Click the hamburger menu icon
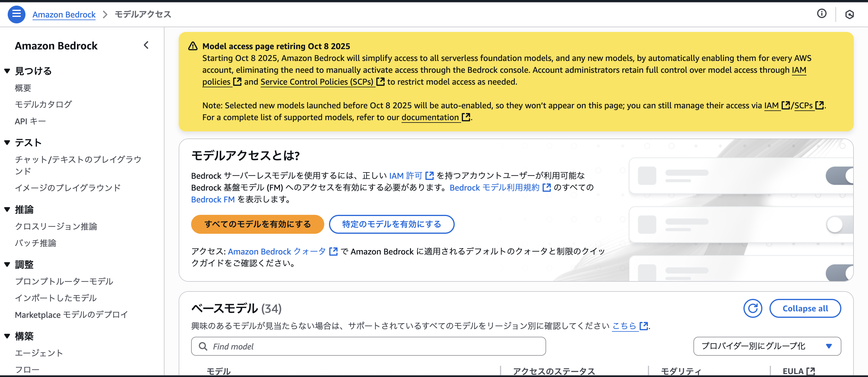The width and height of the screenshot is (868, 377). click(x=16, y=14)
